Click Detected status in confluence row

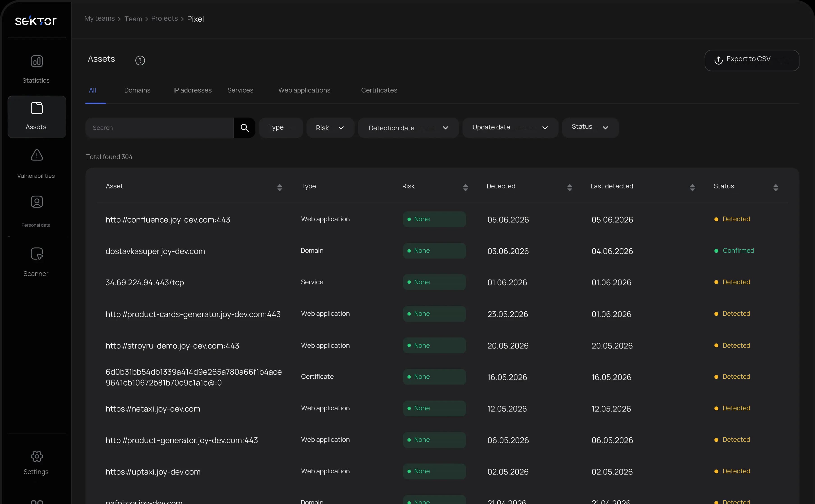tap(732, 219)
